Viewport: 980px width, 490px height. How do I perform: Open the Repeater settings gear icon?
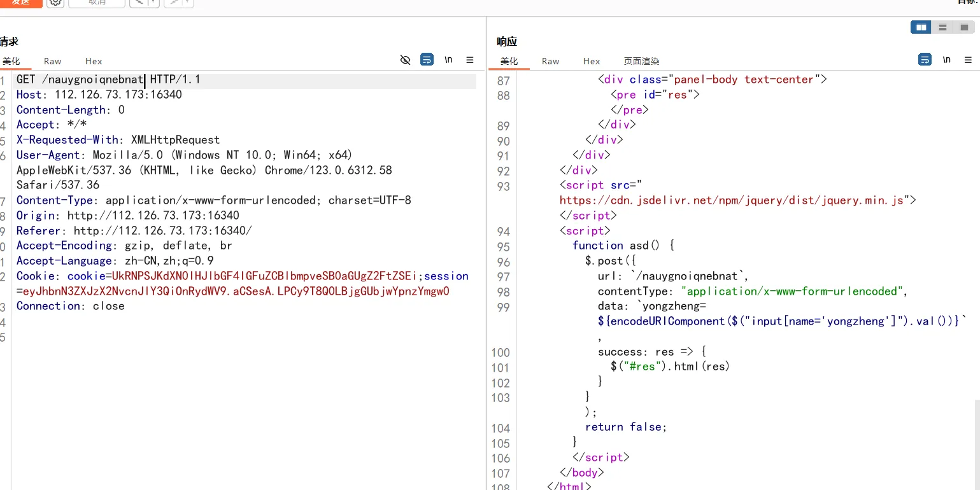[55, 2]
